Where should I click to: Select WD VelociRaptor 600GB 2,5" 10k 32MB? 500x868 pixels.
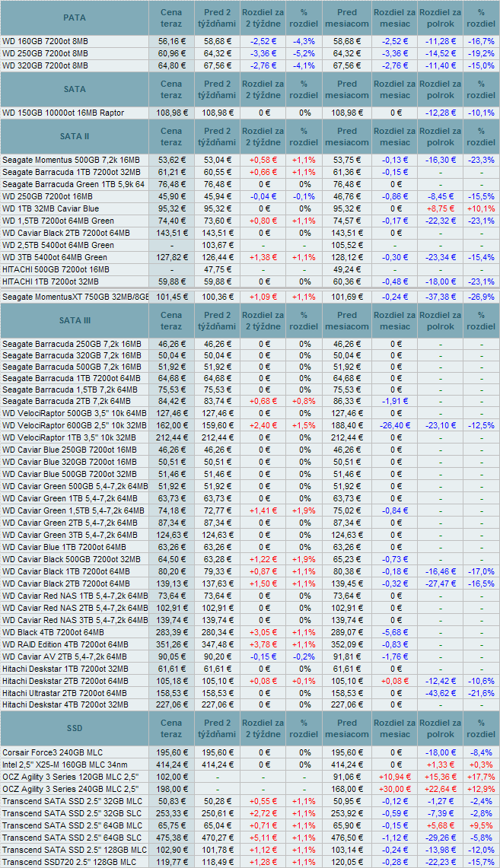[74, 426]
